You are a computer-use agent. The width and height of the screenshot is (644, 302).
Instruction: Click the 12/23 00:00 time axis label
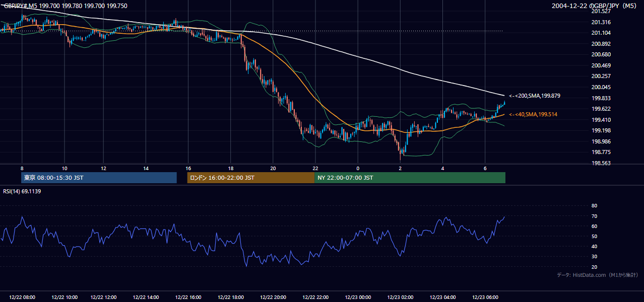click(x=357, y=297)
